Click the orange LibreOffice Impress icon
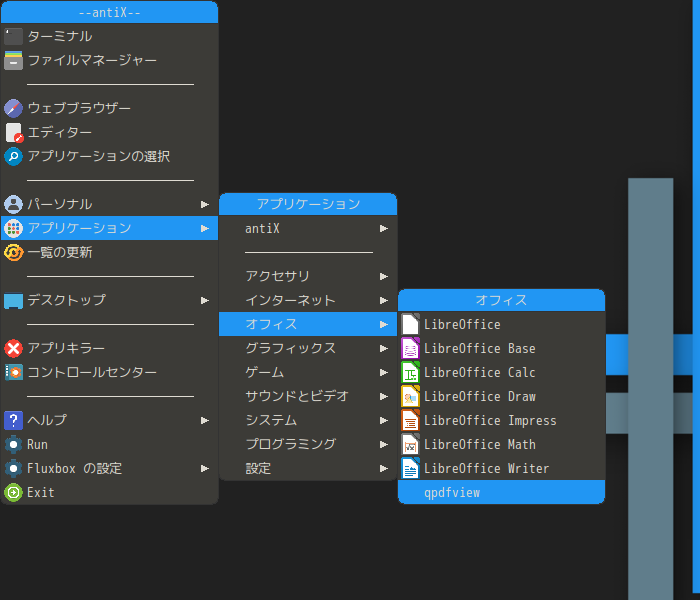 [410, 421]
